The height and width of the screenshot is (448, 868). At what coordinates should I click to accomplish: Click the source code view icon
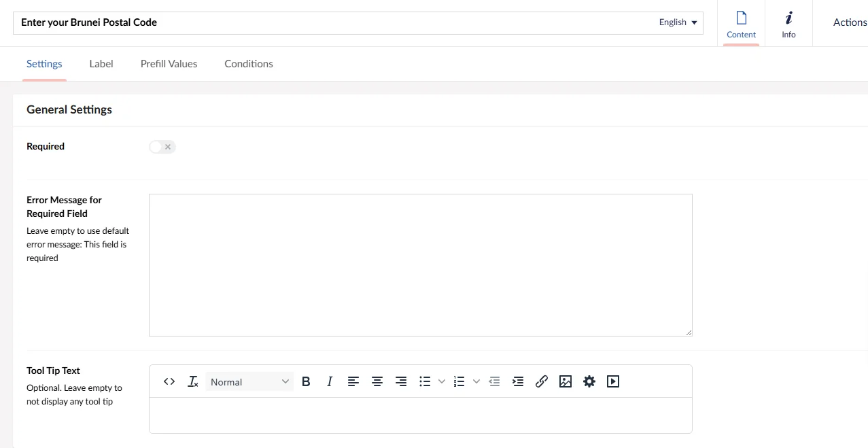coord(169,382)
